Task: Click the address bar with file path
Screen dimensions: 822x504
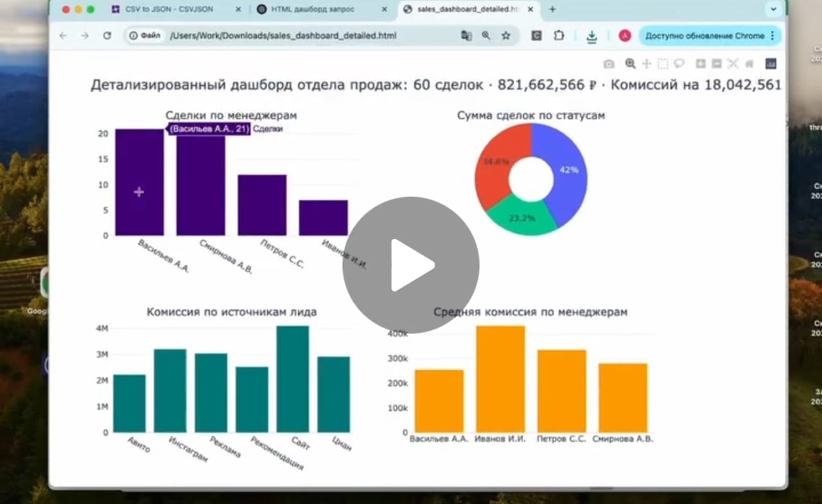Action: pyautogui.click(x=308, y=36)
